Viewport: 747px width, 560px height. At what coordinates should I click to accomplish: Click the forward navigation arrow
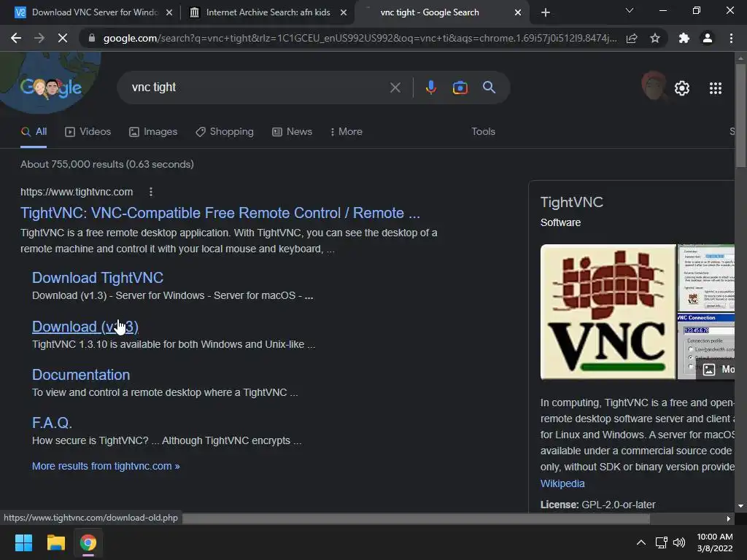39,38
